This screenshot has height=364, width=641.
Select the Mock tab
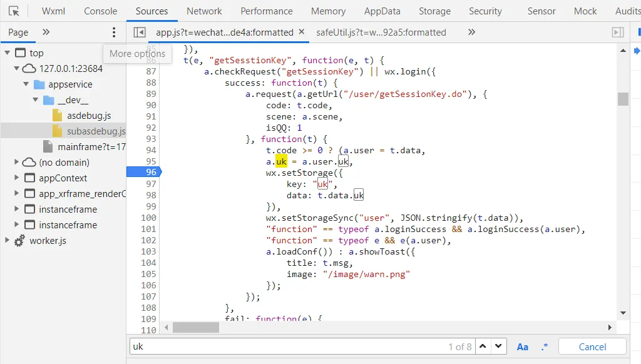(585, 11)
